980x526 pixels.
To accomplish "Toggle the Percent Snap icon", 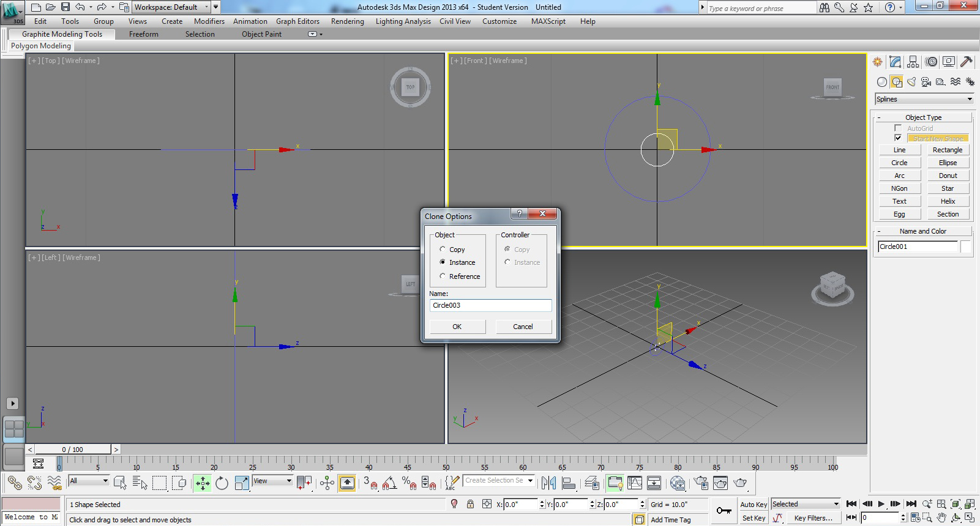I will coord(409,483).
